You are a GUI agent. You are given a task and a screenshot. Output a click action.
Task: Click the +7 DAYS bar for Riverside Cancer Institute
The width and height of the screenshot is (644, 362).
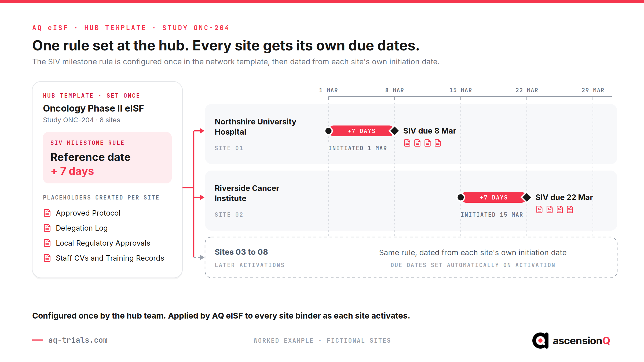point(494,197)
